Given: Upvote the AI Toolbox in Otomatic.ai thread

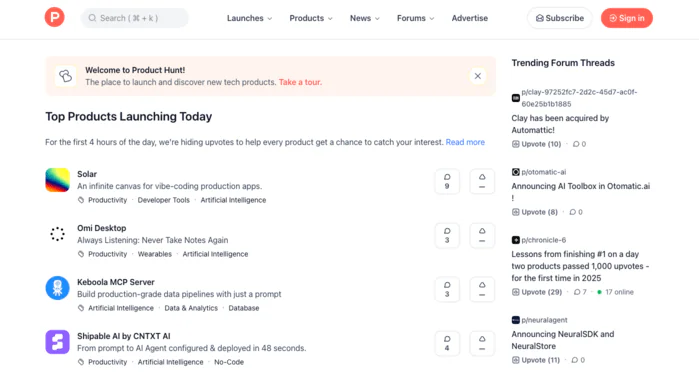Looking at the screenshot, I should 535,212.
